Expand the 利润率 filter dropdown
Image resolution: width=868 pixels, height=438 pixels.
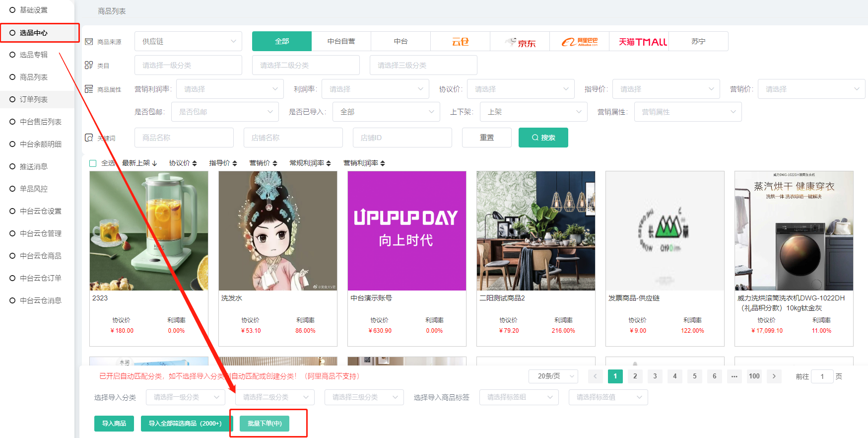tap(375, 89)
